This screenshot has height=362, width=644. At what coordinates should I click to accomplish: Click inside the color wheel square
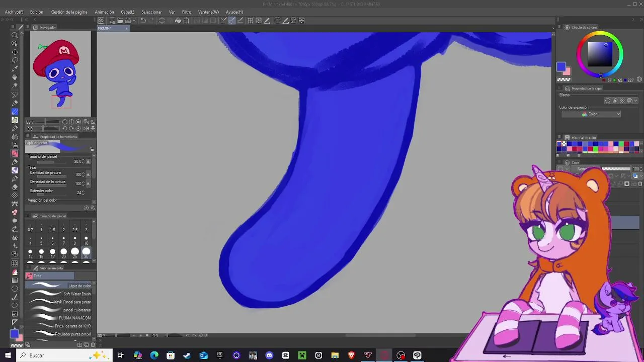(x=600, y=53)
